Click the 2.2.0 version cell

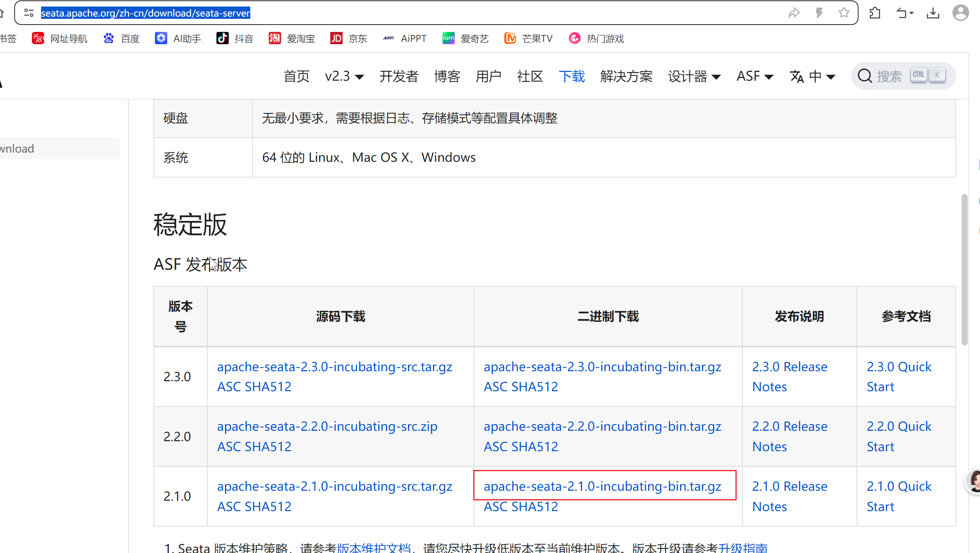coord(180,437)
